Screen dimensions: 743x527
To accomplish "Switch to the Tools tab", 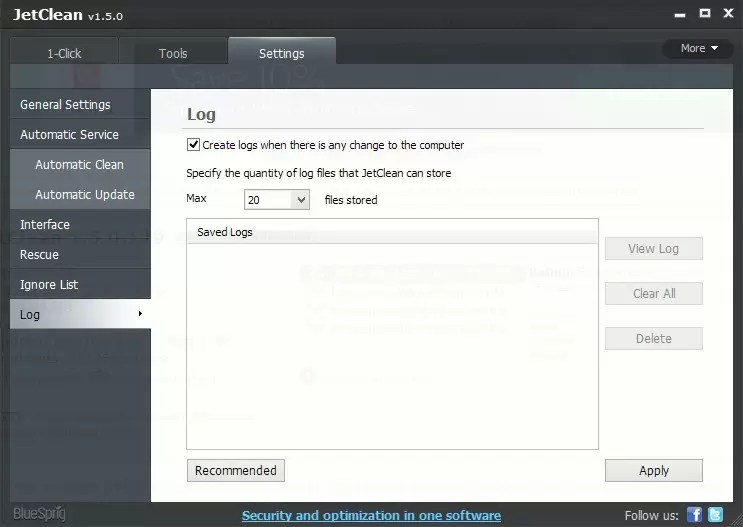I will pyautogui.click(x=173, y=51).
